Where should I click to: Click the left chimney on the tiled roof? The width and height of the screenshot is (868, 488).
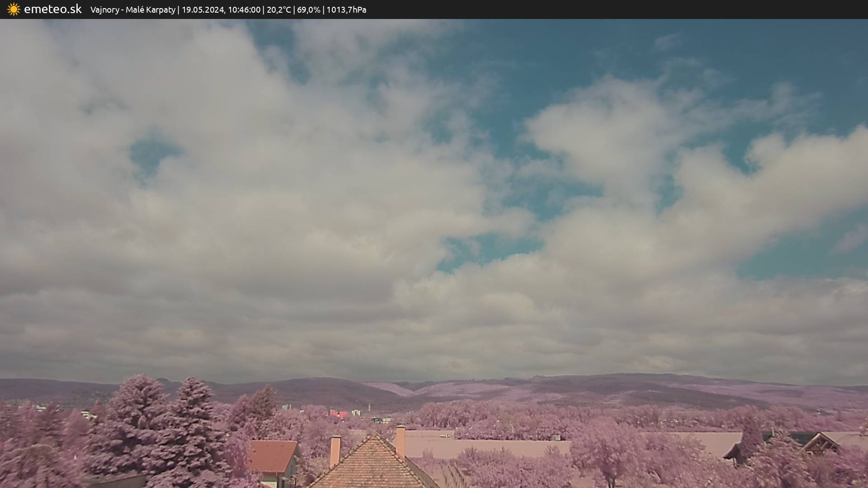pos(335,450)
